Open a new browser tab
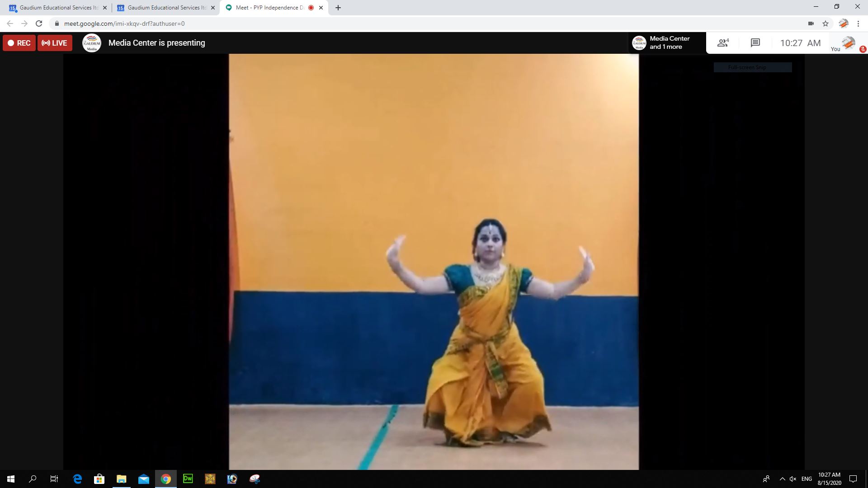 [x=338, y=8]
